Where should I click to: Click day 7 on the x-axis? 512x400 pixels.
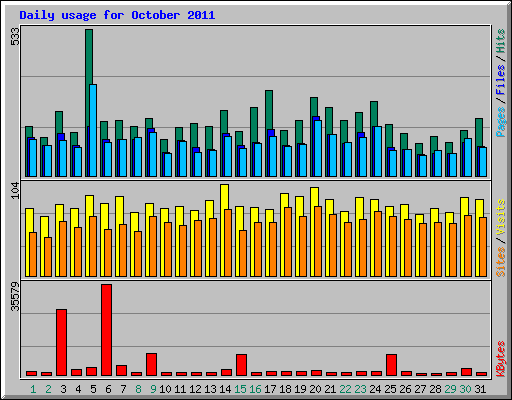123,389
